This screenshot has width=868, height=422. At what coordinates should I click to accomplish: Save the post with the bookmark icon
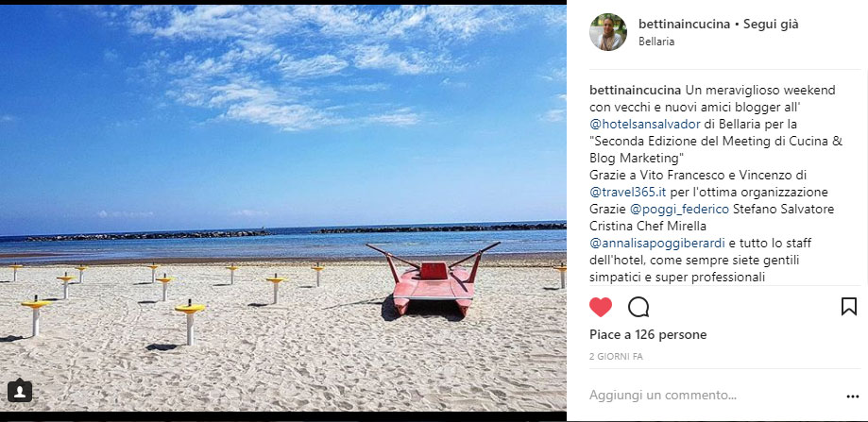coord(848,307)
